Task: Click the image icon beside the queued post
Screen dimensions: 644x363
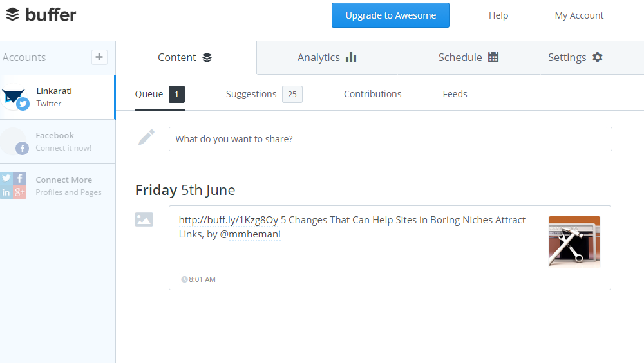Action: [144, 219]
